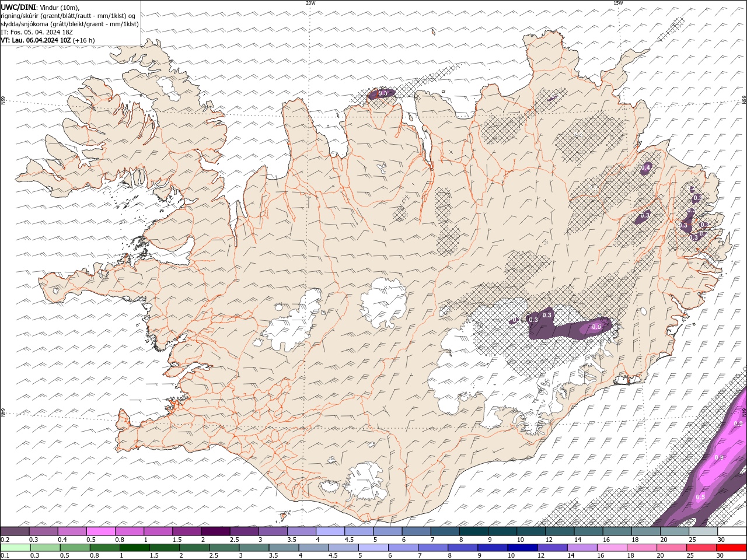The height and width of the screenshot is (560, 747).
Task: Click the bottom-row blue swatch starting at 8
Action: pyautogui.click(x=463, y=548)
